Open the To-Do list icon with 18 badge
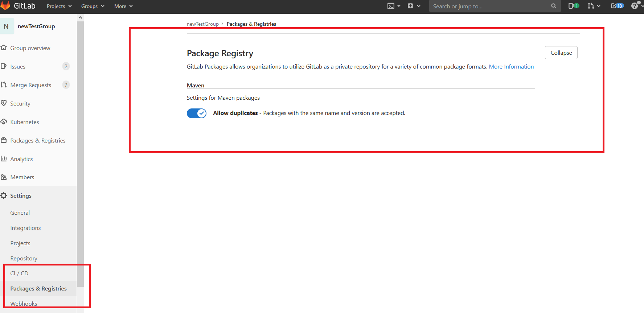The width and height of the screenshot is (644, 313). click(x=617, y=6)
